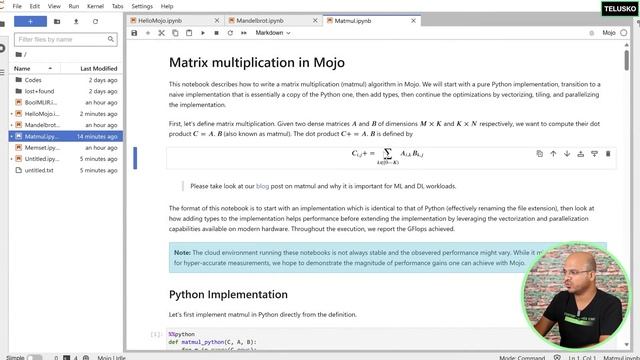
Task: Interrupt the kernel with stop icon
Action: coord(216,33)
